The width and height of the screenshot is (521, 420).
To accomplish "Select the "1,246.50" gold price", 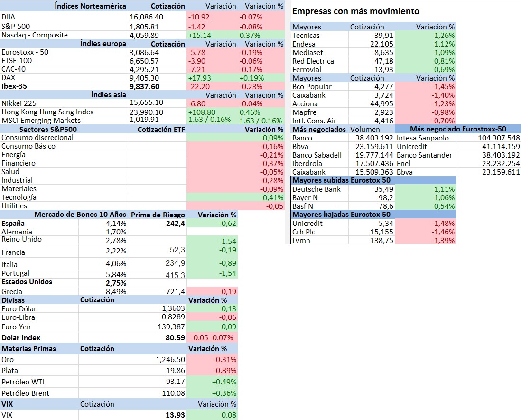I will [170, 360].
